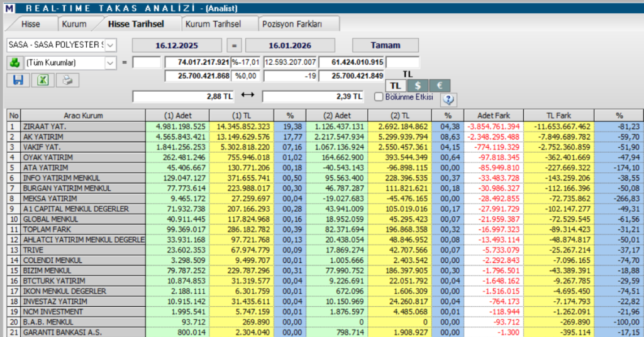This screenshot has width=644, height=337.
Task: Click the 25.700.421.849 field
Action: coord(351,76)
